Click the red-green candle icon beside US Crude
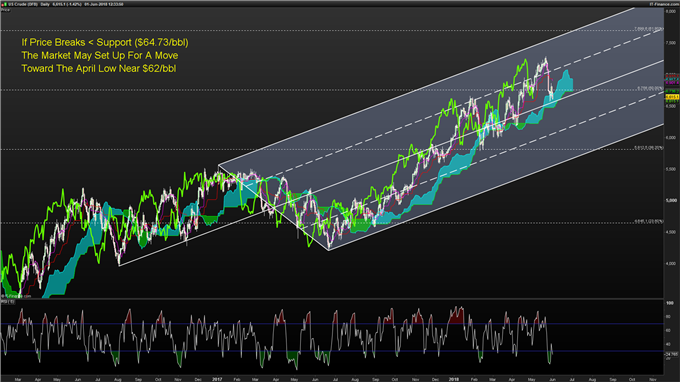The width and height of the screenshot is (680, 382). click(5, 4)
